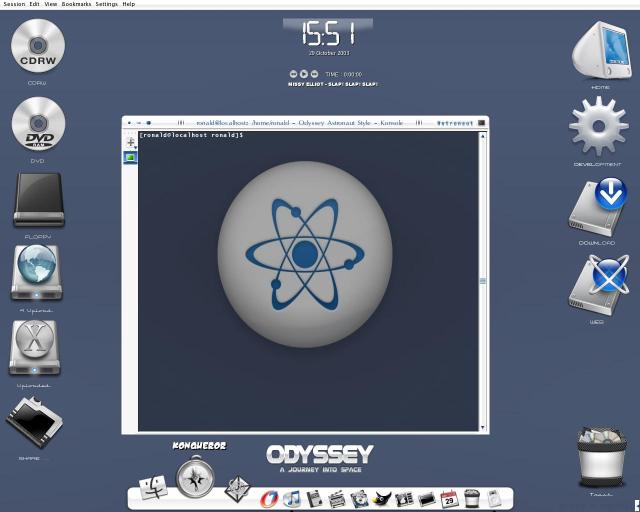Click the terminal prompt line

coord(191,135)
